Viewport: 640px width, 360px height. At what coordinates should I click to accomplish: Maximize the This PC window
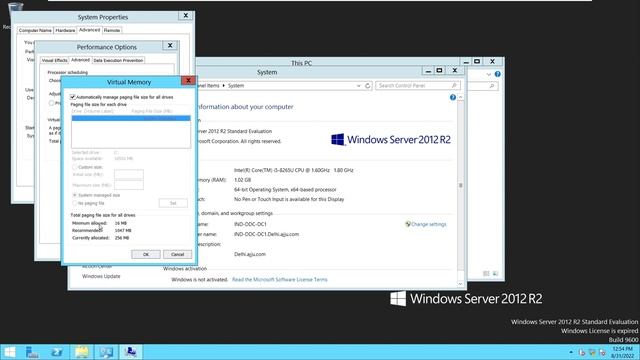[477, 62]
